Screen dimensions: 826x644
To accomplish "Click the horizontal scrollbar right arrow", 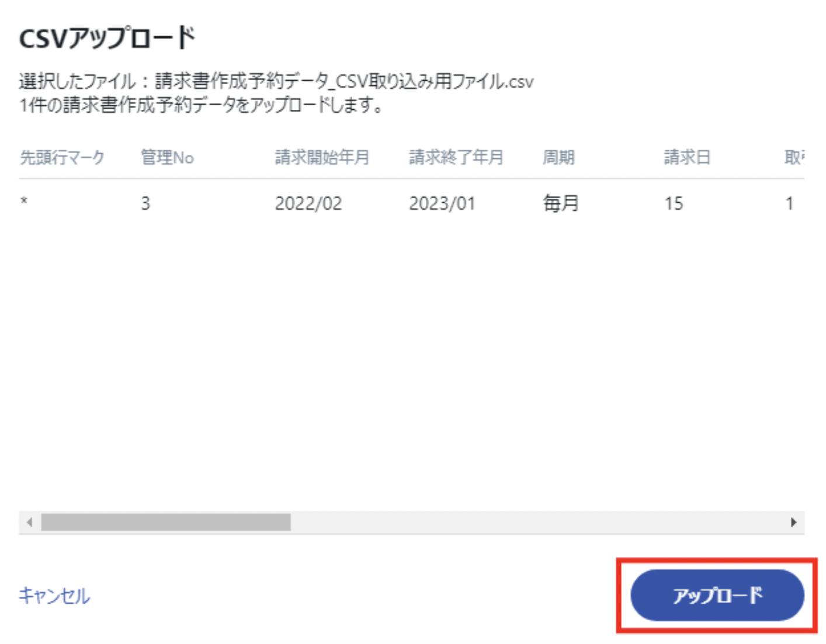I will click(793, 522).
